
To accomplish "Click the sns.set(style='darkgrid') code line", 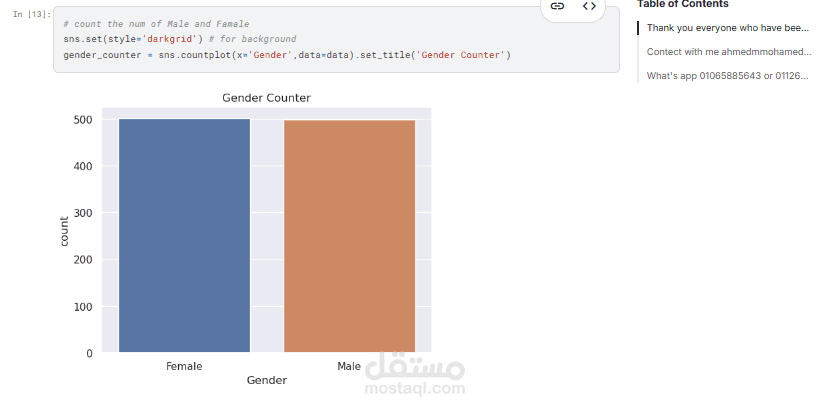I will point(179,39).
